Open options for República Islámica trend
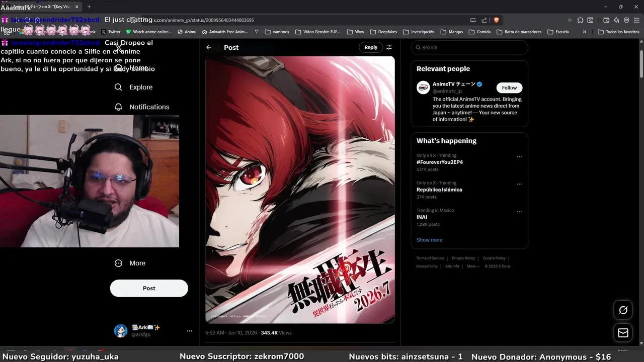 (x=519, y=184)
